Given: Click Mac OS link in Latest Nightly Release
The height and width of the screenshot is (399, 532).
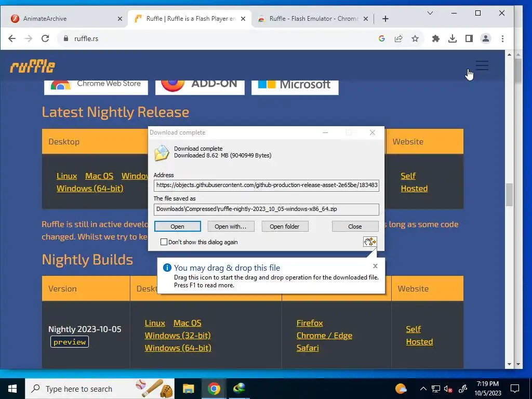Looking at the screenshot, I should point(99,176).
